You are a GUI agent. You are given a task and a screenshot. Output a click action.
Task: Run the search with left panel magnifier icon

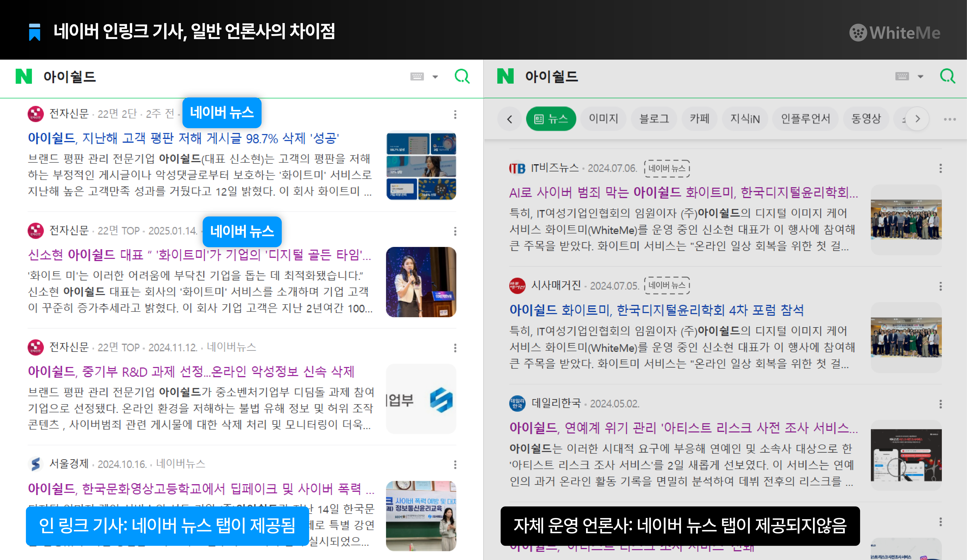tap(462, 76)
